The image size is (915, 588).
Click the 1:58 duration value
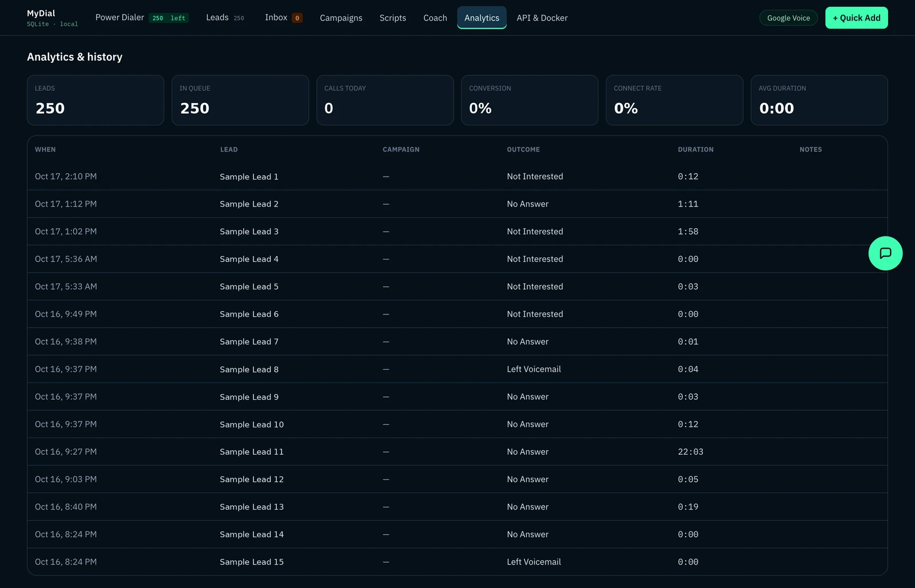coord(688,232)
